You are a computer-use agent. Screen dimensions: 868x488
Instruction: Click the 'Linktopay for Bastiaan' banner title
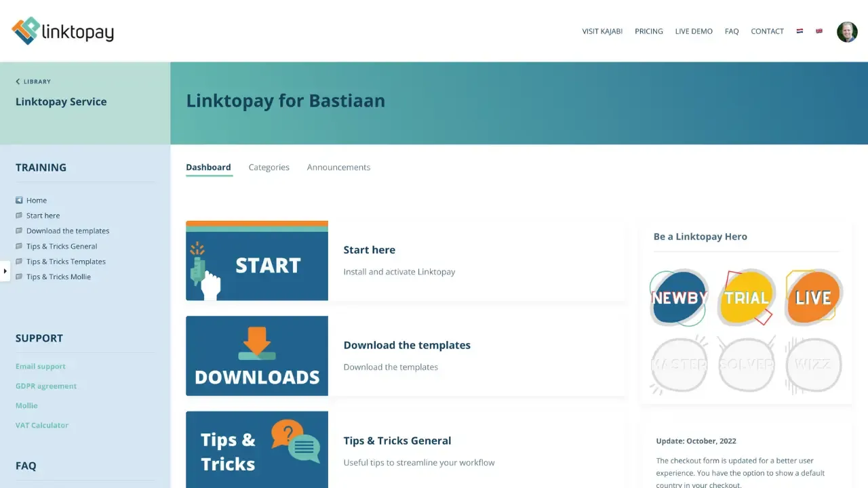pyautogui.click(x=285, y=101)
